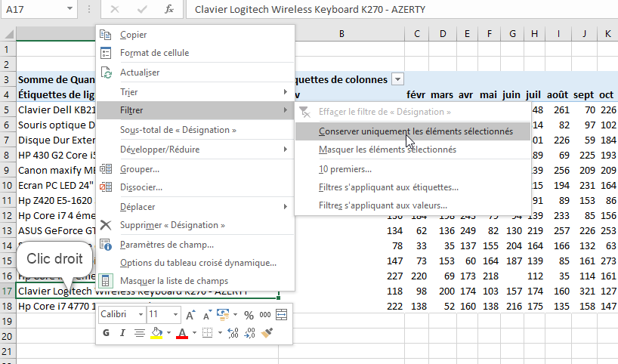
Task: Open accounting format dropdown arrow
Action: (x=235, y=314)
